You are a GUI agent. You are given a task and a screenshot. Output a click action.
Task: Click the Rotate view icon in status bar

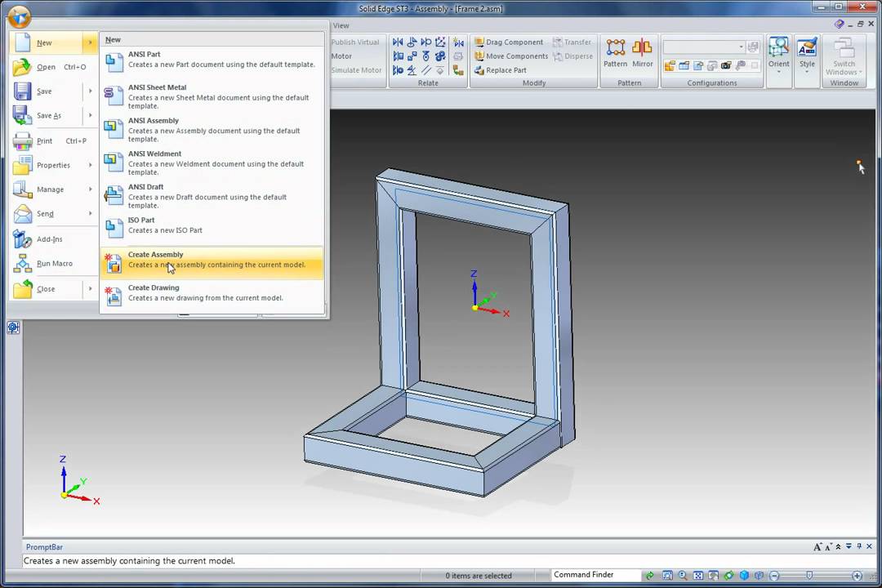(729, 576)
